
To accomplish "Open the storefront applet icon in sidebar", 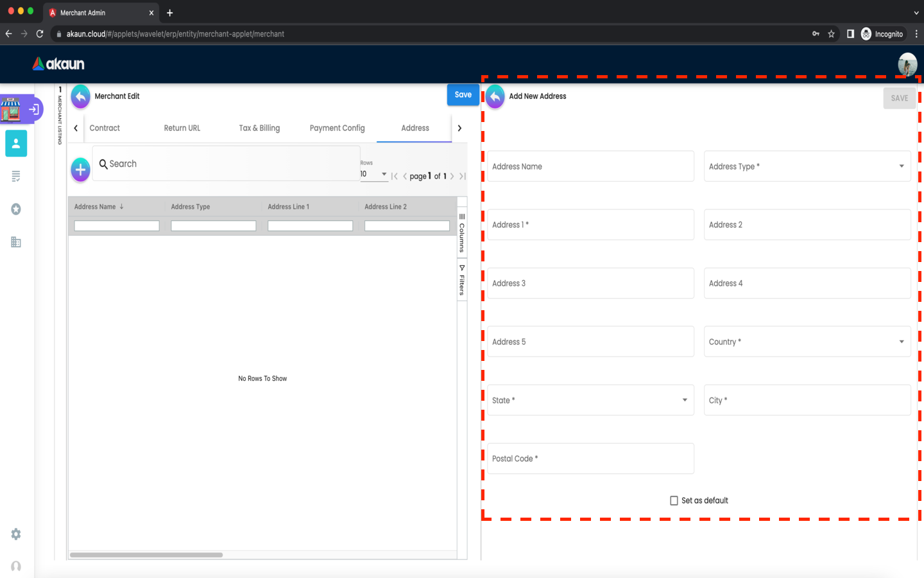I will tap(11, 109).
